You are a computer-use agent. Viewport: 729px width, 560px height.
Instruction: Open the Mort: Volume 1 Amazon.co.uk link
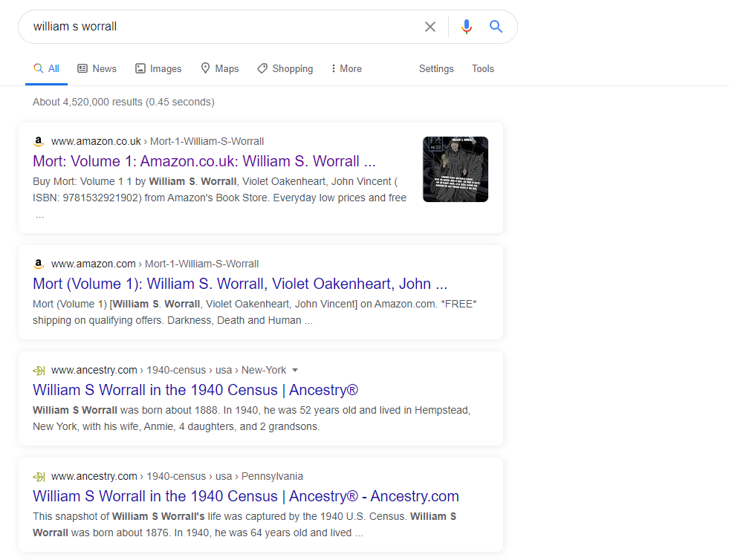tap(204, 161)
